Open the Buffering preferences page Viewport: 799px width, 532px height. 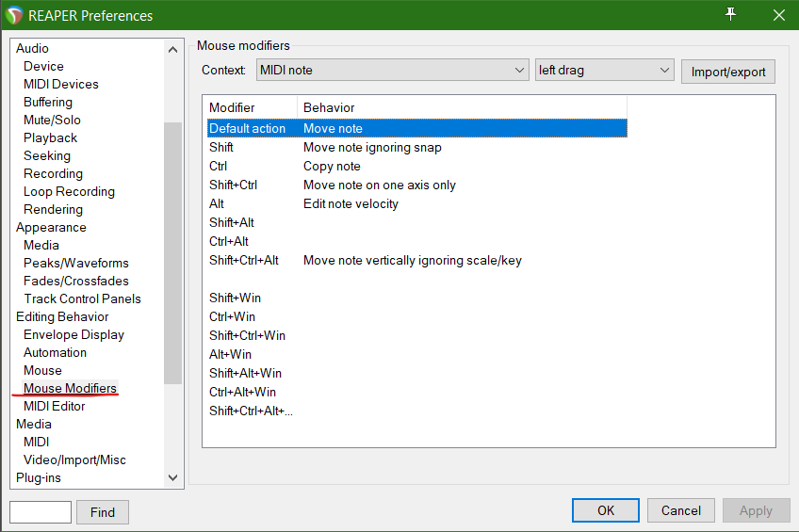(x=48, y=102)
